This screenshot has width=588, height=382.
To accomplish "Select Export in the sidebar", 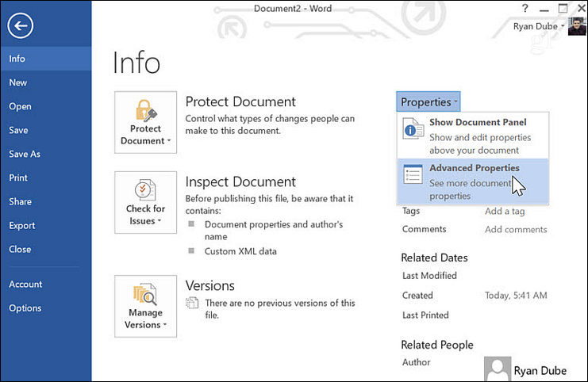I will [x=46, y=225].
